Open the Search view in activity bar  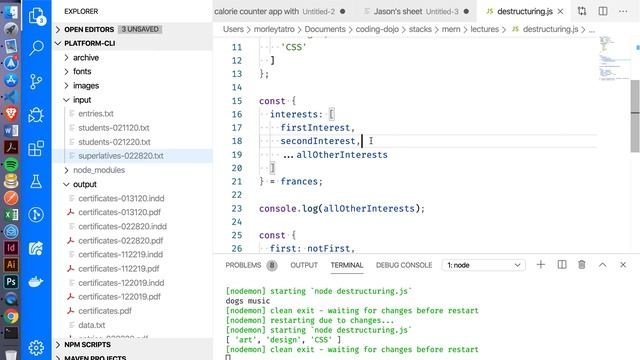[x=36, y=48]
